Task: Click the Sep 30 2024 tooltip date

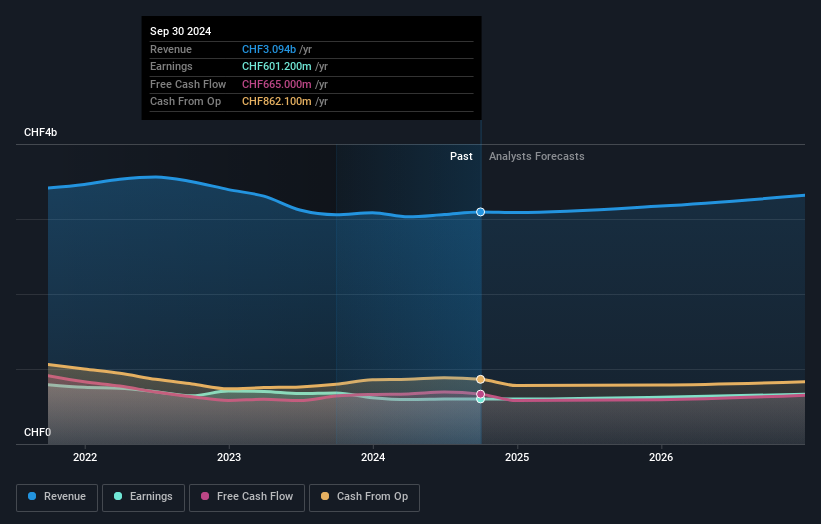Action: coord(181,31)
